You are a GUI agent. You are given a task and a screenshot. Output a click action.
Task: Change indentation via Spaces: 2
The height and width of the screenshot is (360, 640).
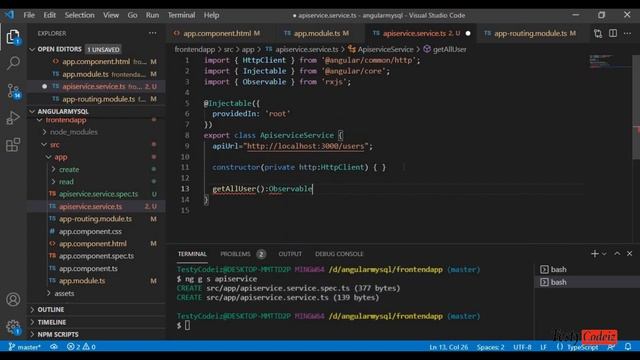[x=490, y=347]
